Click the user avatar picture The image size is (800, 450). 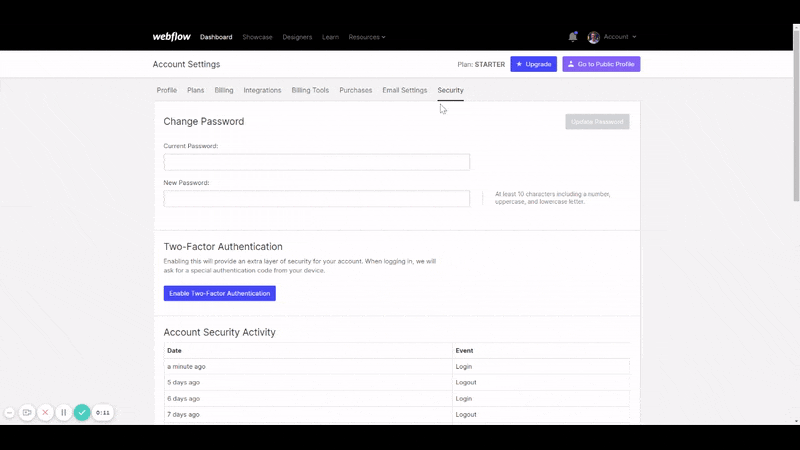593,37
